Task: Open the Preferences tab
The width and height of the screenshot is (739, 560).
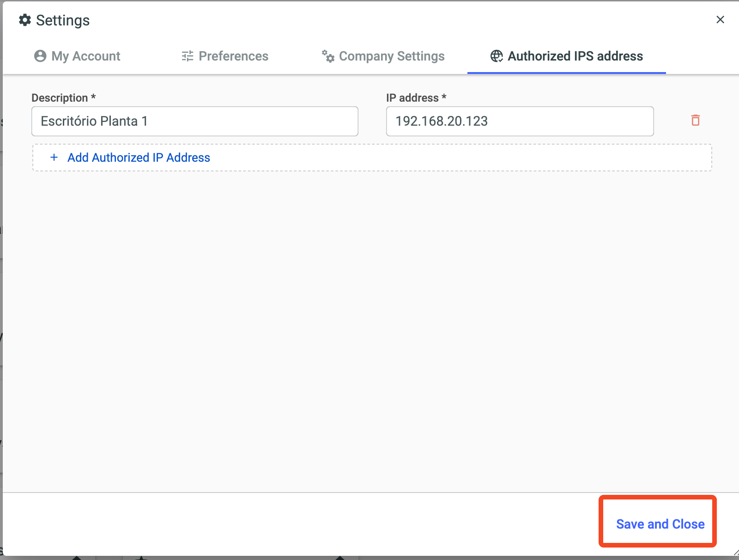Action: pos(233,56)
